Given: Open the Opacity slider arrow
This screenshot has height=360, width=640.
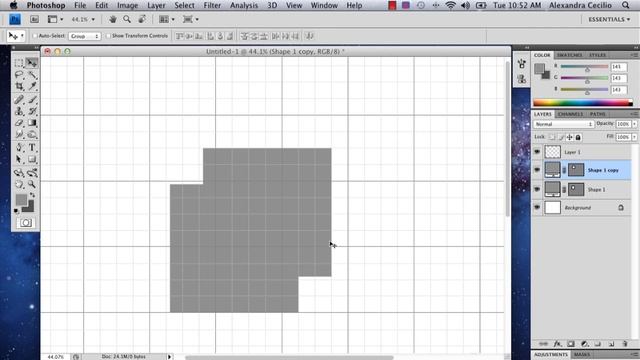Looking at the screenshot, I should point(635,124).
